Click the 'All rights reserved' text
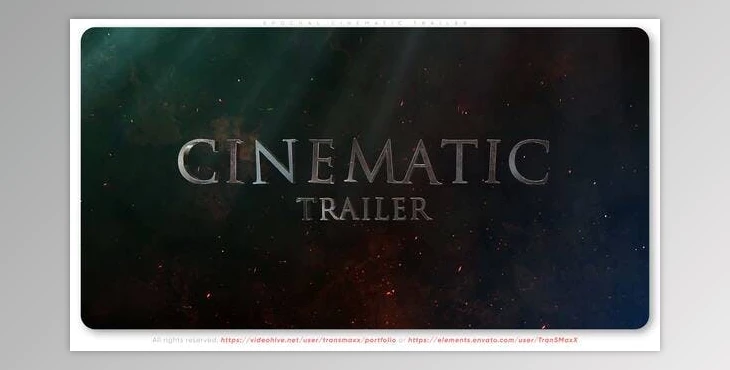 [x=185, y=340]
